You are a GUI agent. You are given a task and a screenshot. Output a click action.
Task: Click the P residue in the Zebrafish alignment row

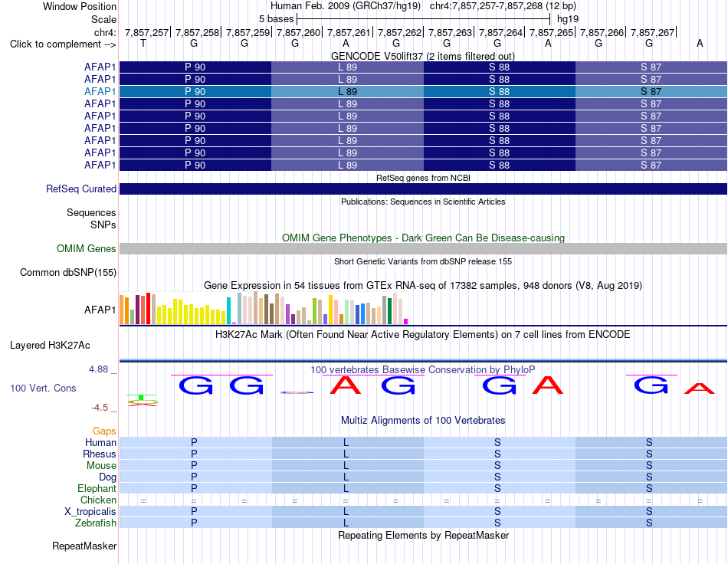pos(194,523)
